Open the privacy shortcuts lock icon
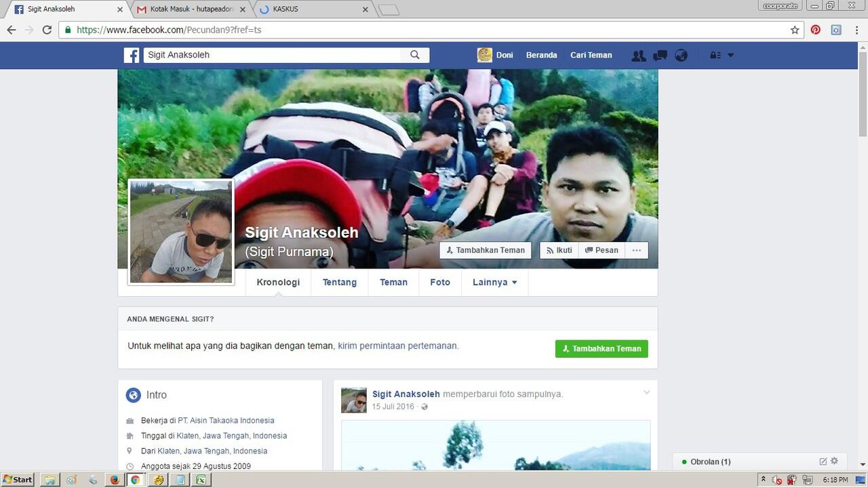The height and width of the screenshot is (488, 868). (x=715, y=56)
